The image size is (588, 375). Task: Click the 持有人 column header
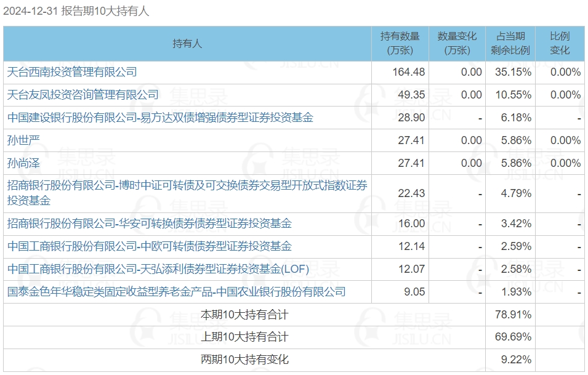click(187, 44)
